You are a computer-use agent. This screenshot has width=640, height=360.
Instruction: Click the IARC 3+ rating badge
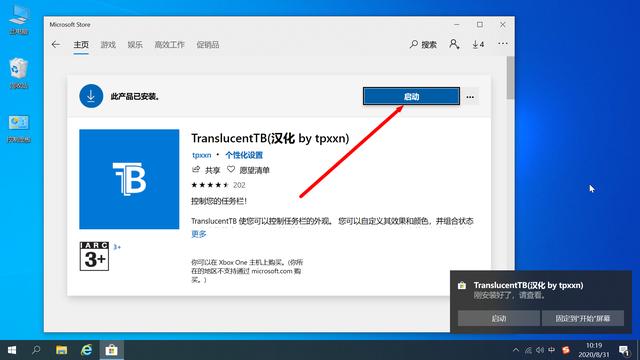(94, 256)
